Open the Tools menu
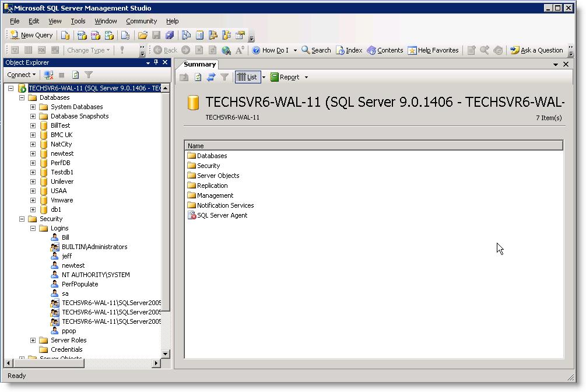 tap(78, 22)
